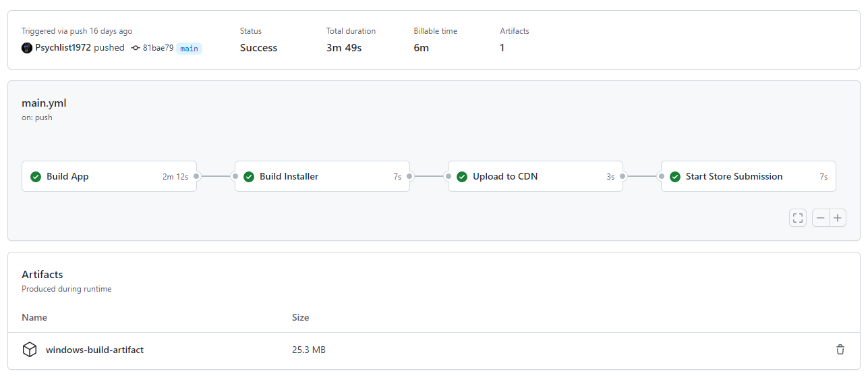868x376 pixels.
Task: Open the Build App job
Action: pos(109,176)
